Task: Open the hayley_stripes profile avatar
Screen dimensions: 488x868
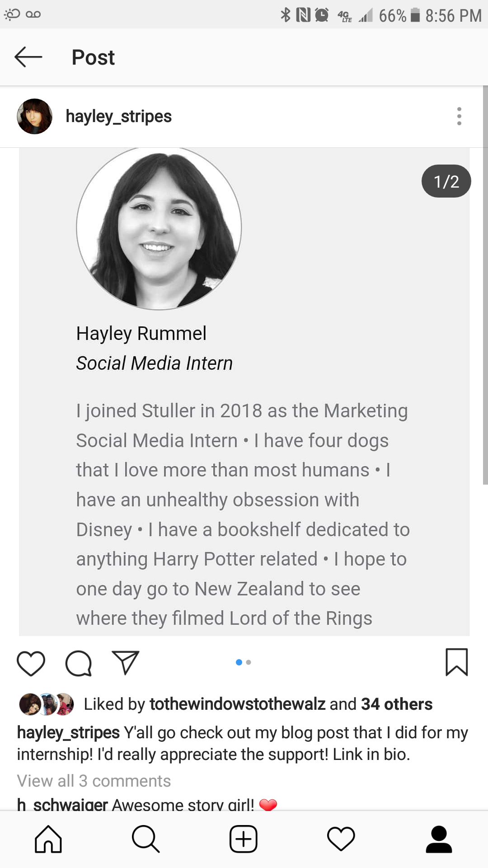Action: coord(34,116)
